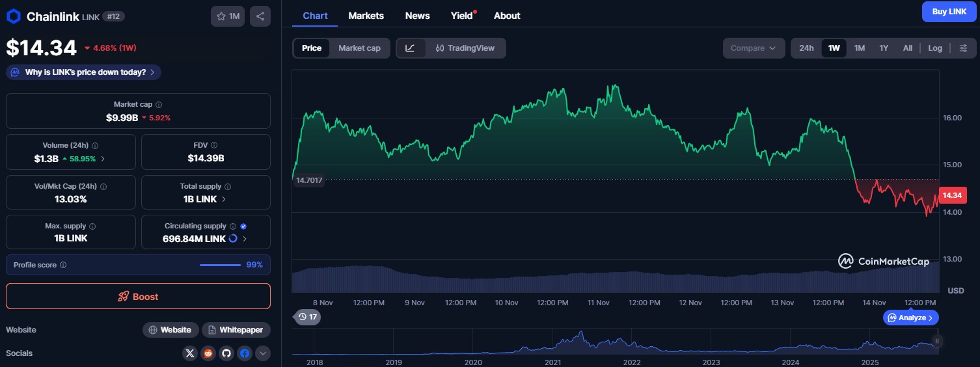
Task: Open the Website link
Action: [170, 330]
